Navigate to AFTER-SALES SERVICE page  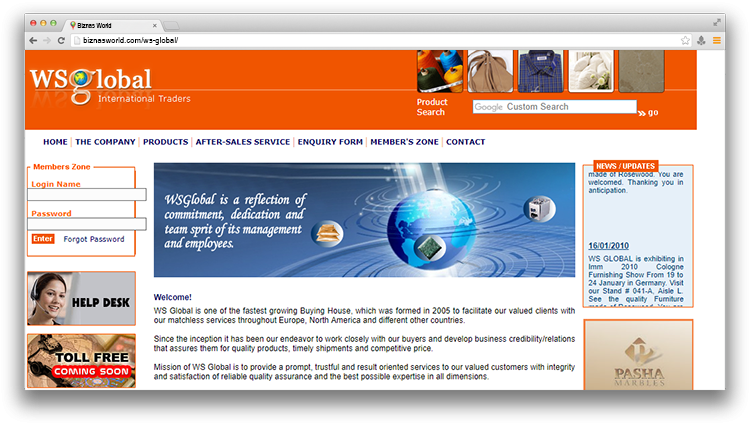click(x=242, y=142)
